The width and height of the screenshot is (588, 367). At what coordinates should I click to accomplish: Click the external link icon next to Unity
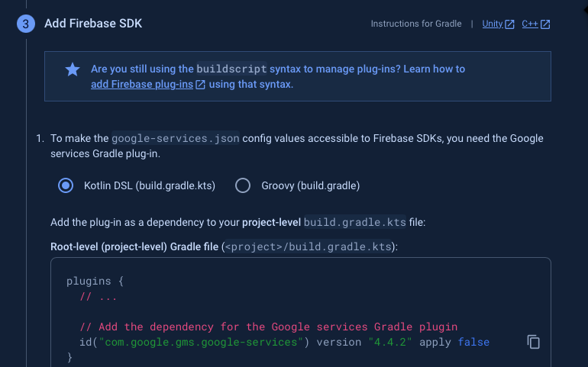coord(509,24)
